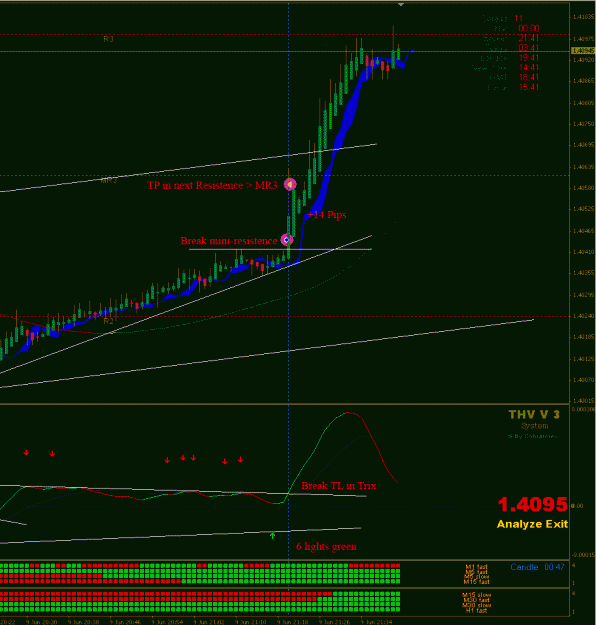Click the 'THV V 3' title label

point(534,415)
